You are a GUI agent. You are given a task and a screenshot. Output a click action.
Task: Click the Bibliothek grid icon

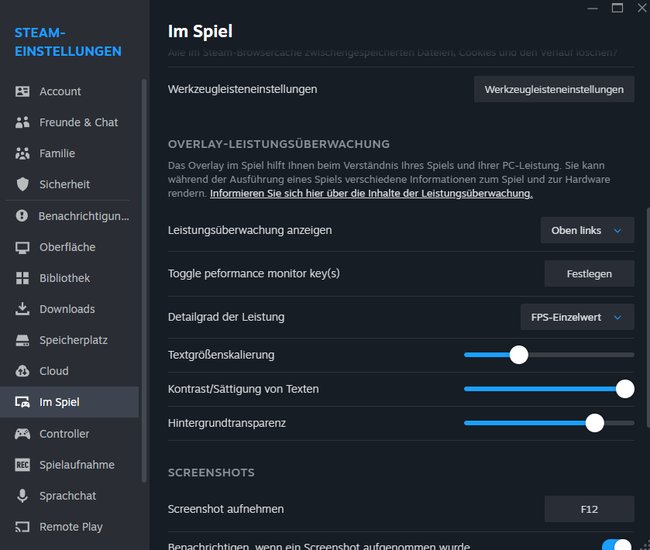22,278
